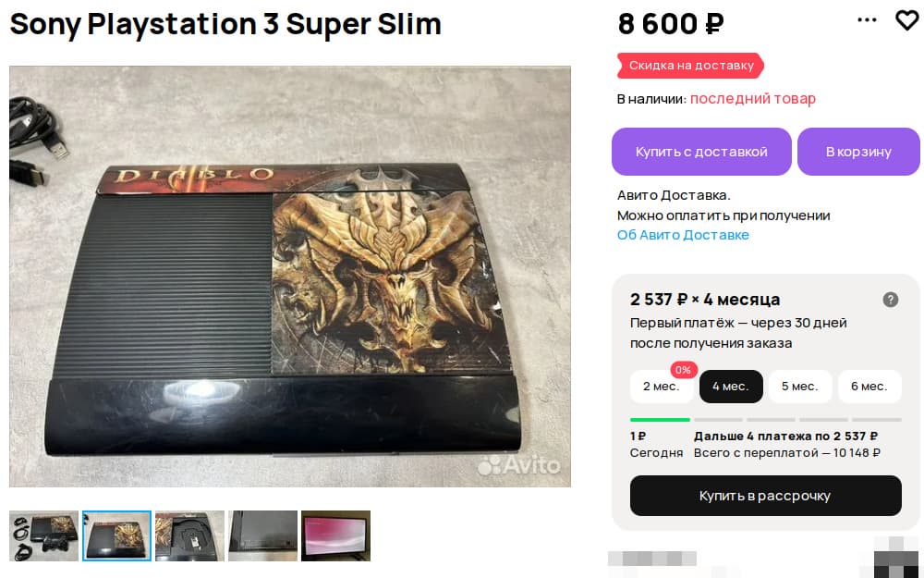The height and width of the screenshot is (578, 924).
Task: View fifth thumbnail showing TV screen
Action: pos(336,535)
